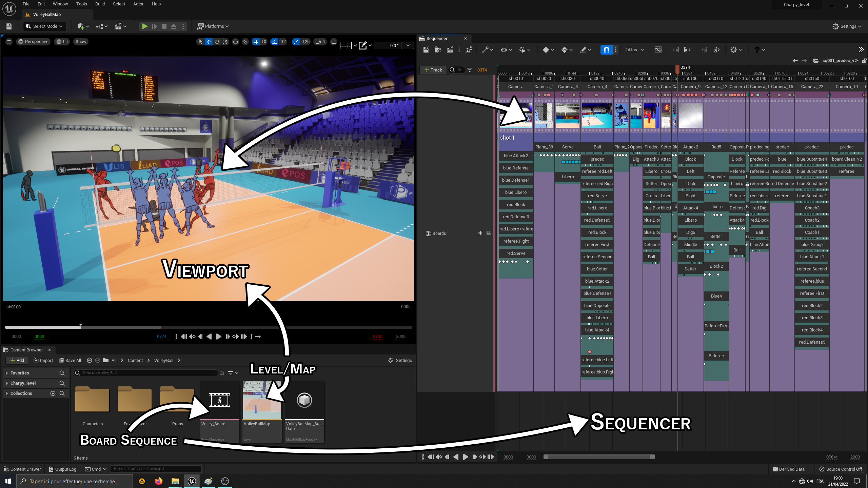Viewport: 868px width, 488px height.
Task: Open camera speed setting
Action: [x=320, y=42]
